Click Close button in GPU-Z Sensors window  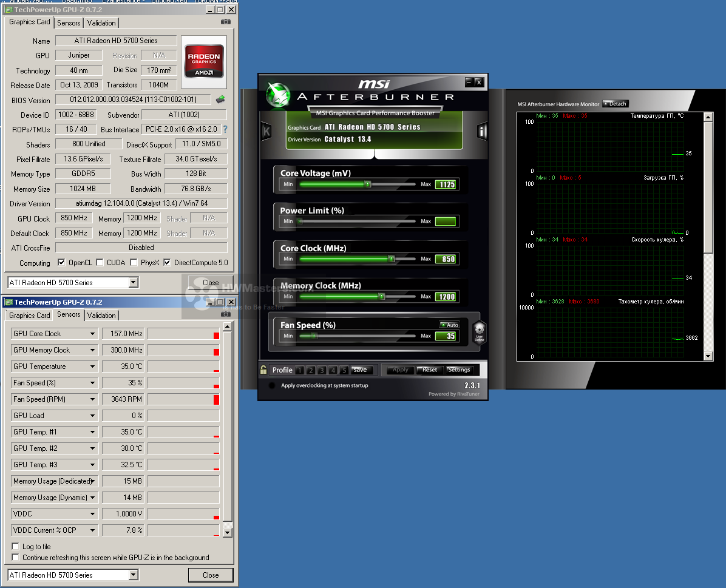tap(211, 575)
